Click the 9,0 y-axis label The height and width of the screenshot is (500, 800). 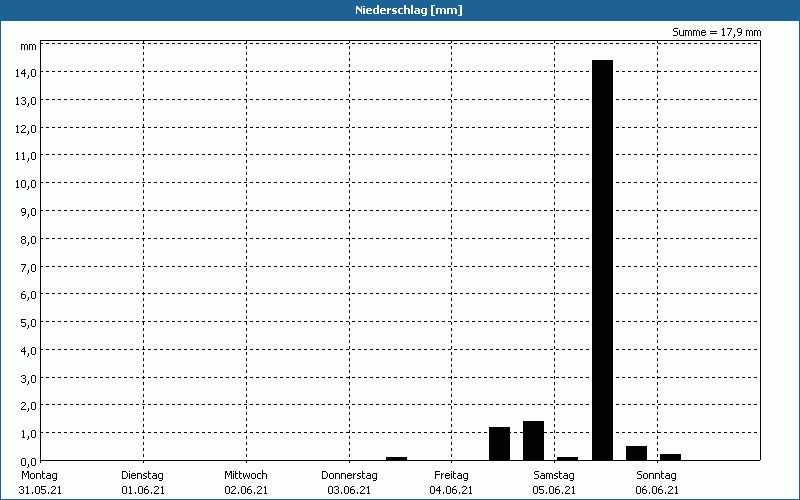(28, 212)
